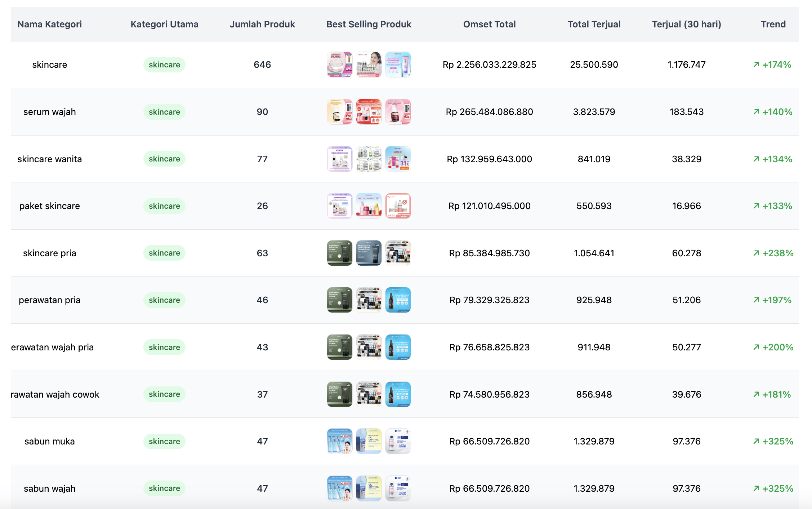Sort by Omset Total column header
The image size is (812, 509).
[x=489, y=24]
